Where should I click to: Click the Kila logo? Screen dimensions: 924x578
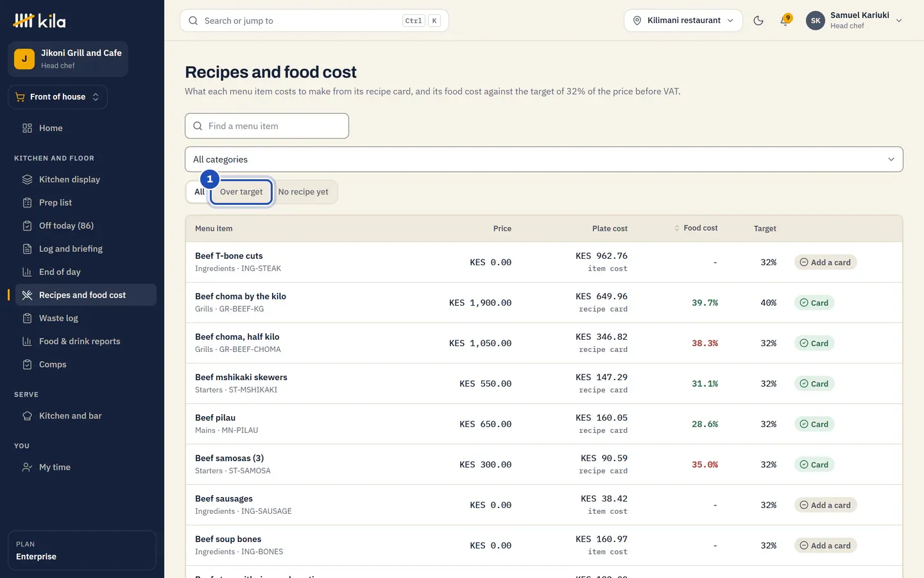39,21
